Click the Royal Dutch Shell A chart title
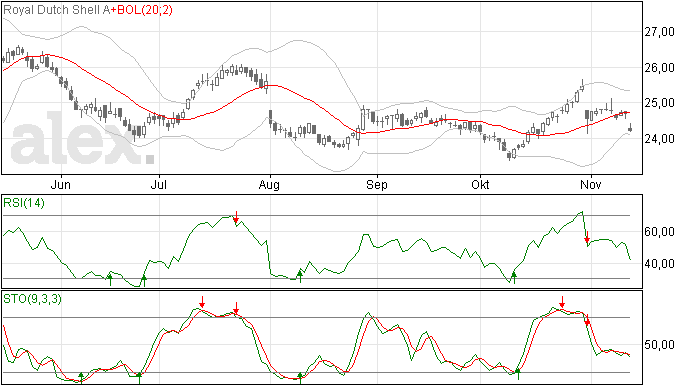 pyautogui.click(x=56, y=10)
